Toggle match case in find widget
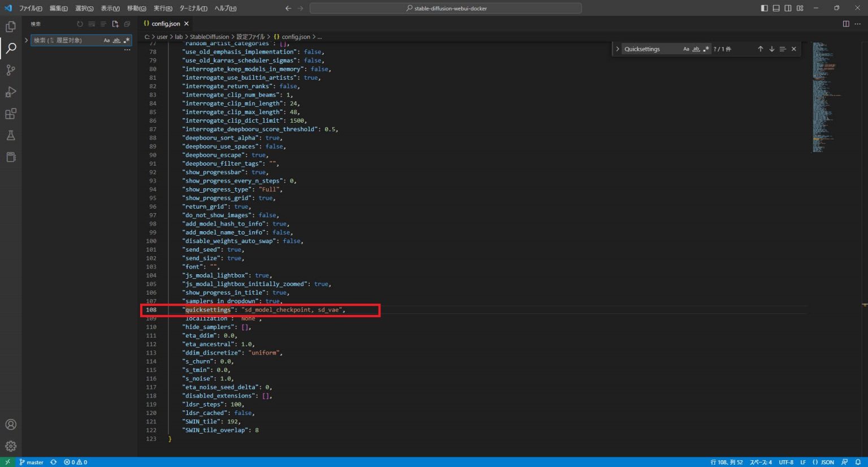Screen dimensions: 868x467 (685, 49)
